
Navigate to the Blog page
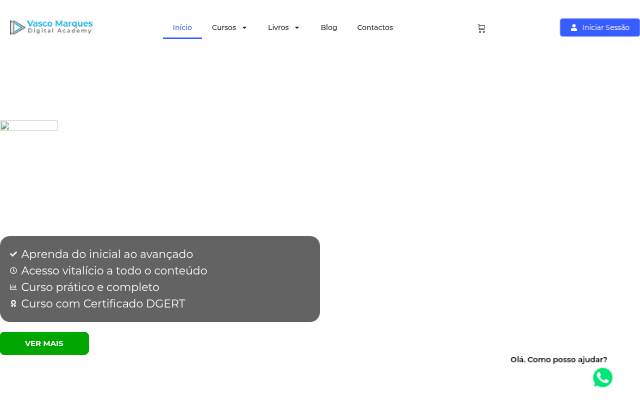329,27
